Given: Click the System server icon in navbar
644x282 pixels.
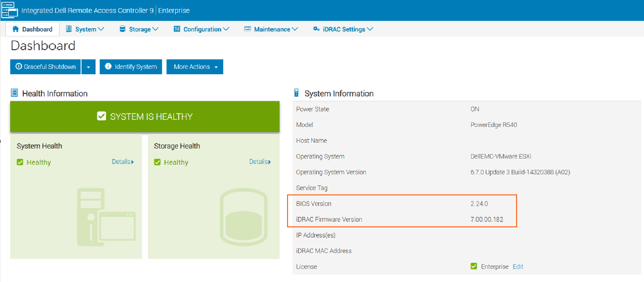Looking at the screenshot, I should 69,29.
